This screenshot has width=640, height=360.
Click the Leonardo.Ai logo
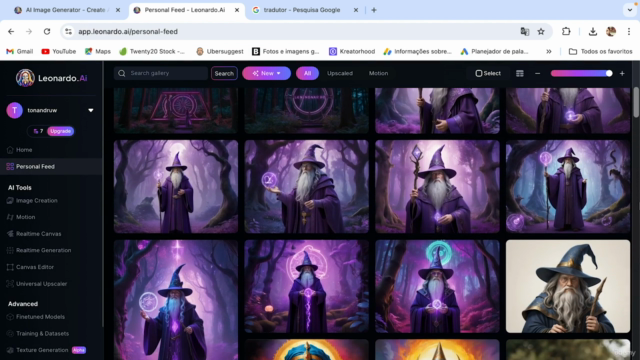pos(51,78)
